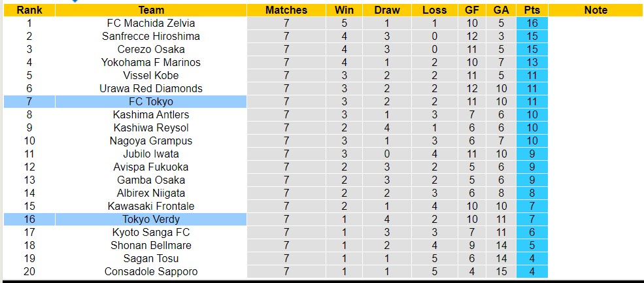644x283 pixels.
Task: Select the Win column header
Action: [x=344, y=10]
